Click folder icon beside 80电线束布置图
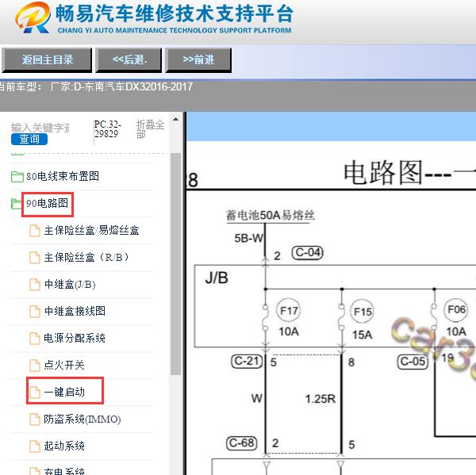The width and height of the screenshot is (476, 475). tap(17, 177)
